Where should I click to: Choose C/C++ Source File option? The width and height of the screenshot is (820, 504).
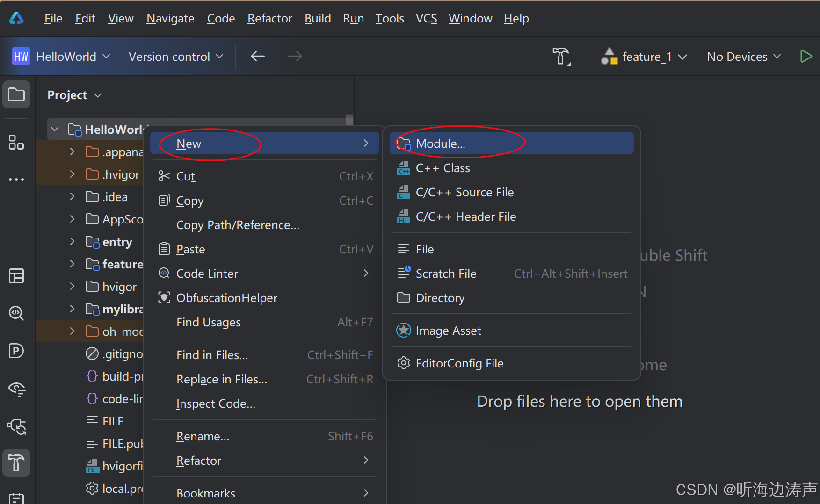pyautogui.click(x=512, y=192)
